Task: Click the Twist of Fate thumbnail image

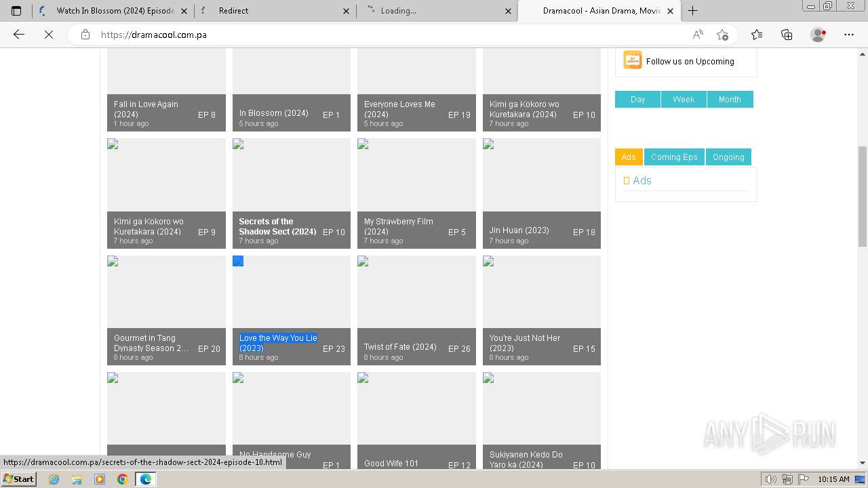Action: coord(416,291)
